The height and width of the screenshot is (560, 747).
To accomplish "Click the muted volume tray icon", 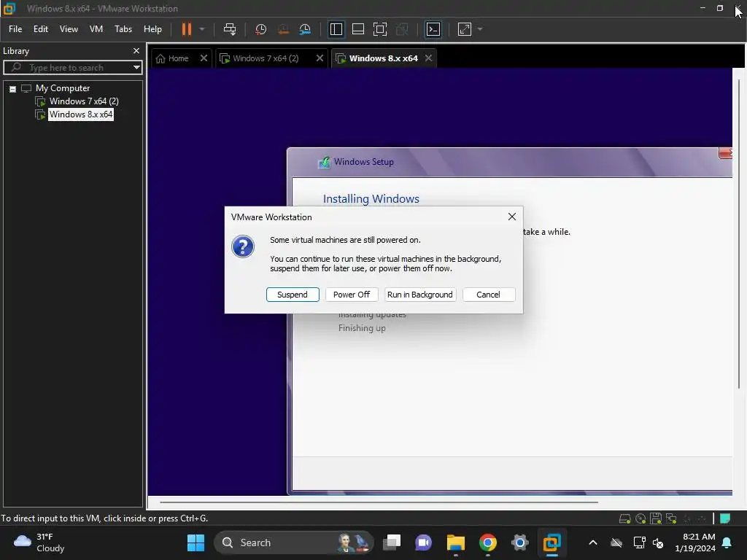I will click(x=658, y=542).
